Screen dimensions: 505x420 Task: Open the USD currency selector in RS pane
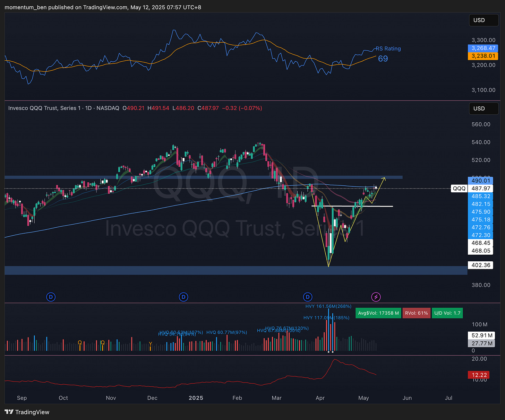pyautogui.click(x=483, y=20)
